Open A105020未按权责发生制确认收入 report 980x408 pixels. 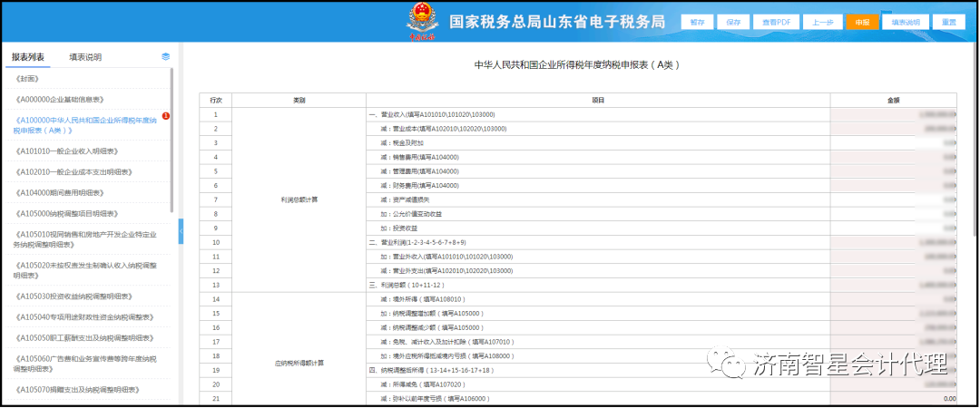[x=84, y=270]
